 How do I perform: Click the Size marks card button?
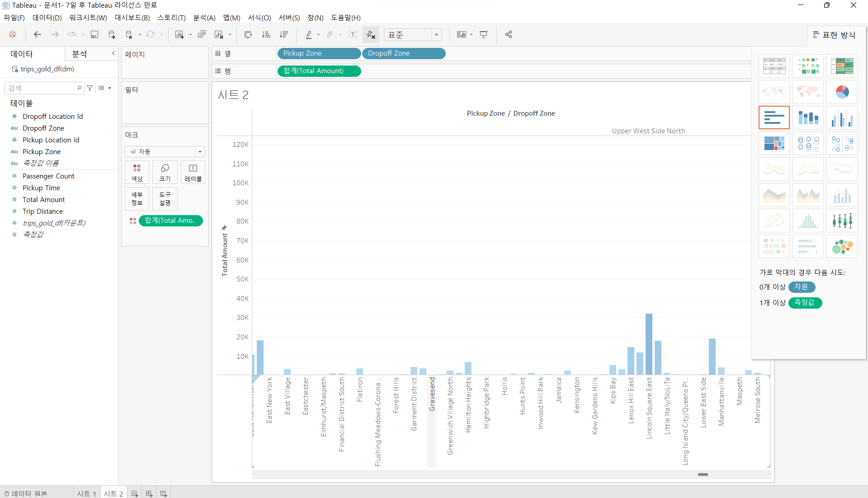[165, 172]
